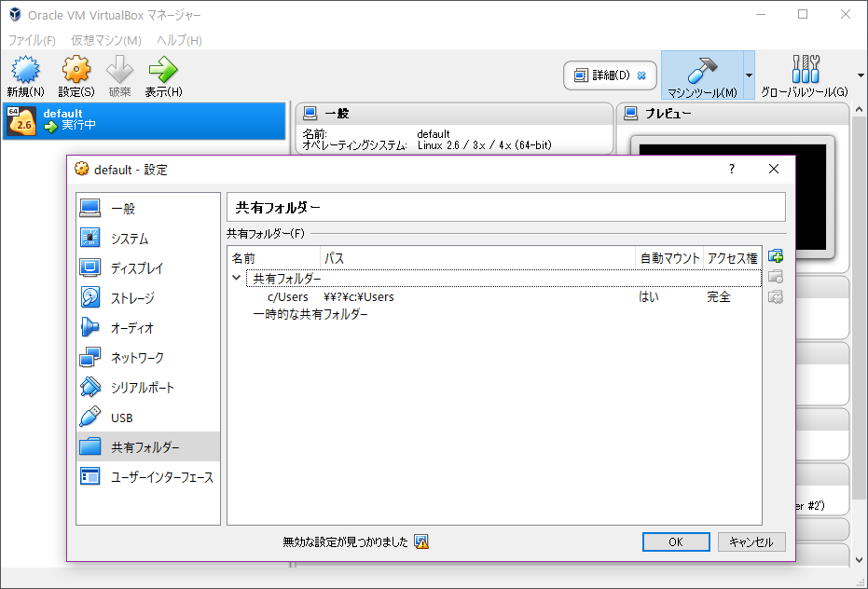Screen dimensions: 868x589
Task: Click the invalid settings warning icon
Action: point(421,541)
